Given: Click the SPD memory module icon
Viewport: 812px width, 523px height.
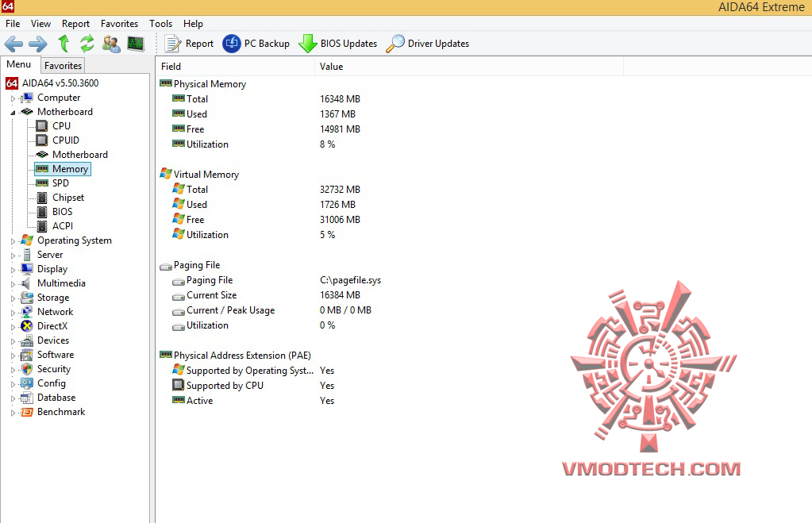Looking at the screenshot, I should pyautogui.click(x=42, y=183).
